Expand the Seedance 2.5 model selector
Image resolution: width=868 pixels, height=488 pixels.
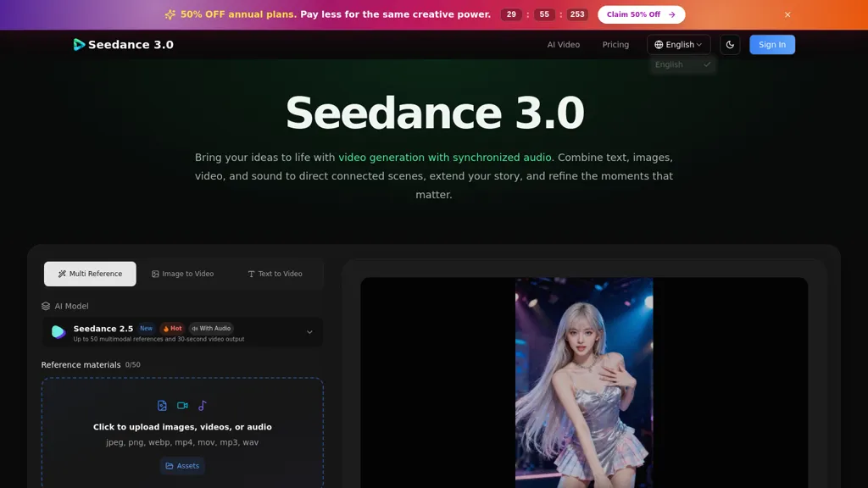(182, 332)
